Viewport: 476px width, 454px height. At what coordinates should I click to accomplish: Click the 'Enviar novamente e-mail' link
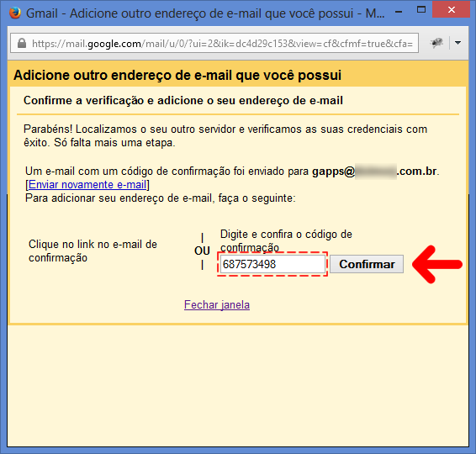87,184
